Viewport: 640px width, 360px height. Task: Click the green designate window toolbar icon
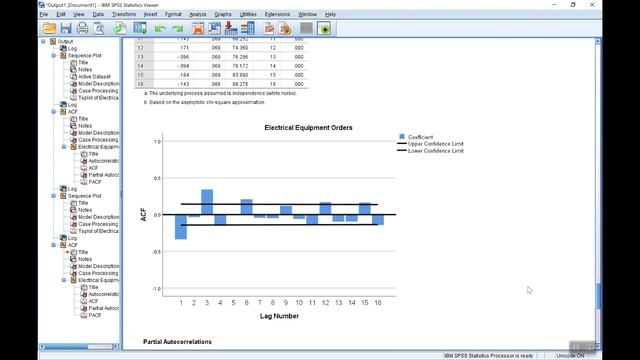(x=324, y=28)
